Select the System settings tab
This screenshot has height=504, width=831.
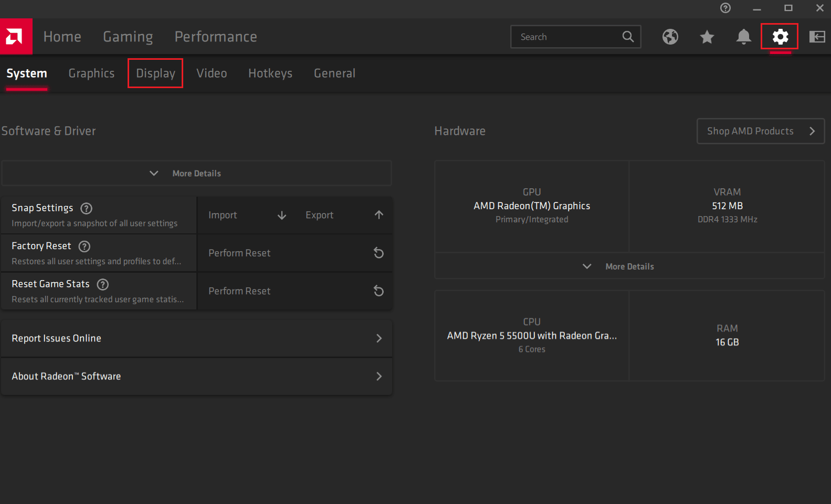coord(27,73)
